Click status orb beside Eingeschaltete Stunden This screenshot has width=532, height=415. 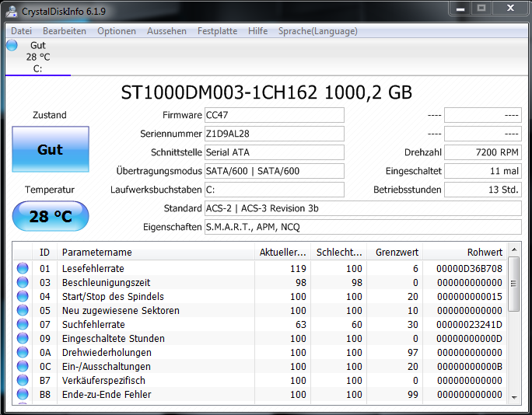[23, 338]
